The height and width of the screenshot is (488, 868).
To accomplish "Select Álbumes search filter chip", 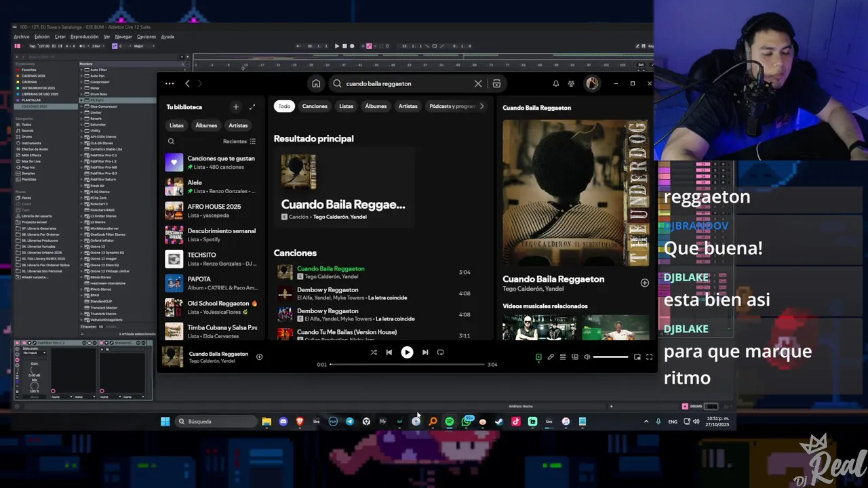I will coord(376,106).
